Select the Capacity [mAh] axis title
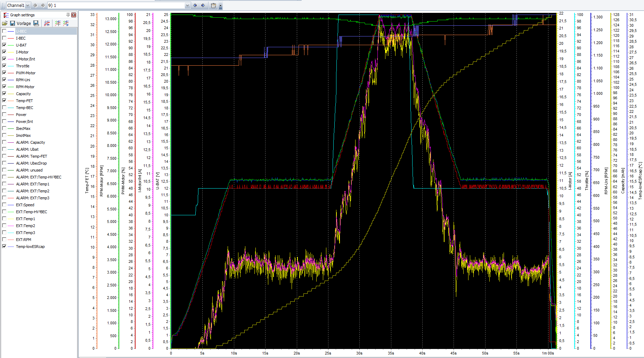644x358 pixels. pos(623,181)
